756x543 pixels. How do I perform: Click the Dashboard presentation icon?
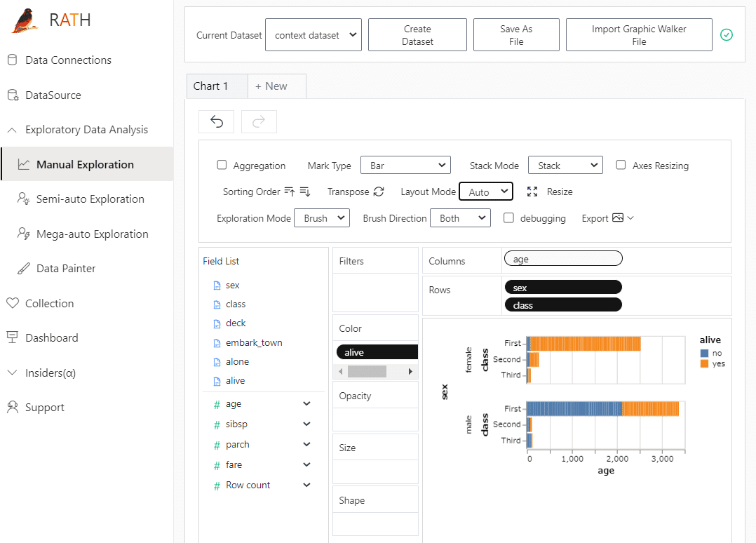coord(13,337)
